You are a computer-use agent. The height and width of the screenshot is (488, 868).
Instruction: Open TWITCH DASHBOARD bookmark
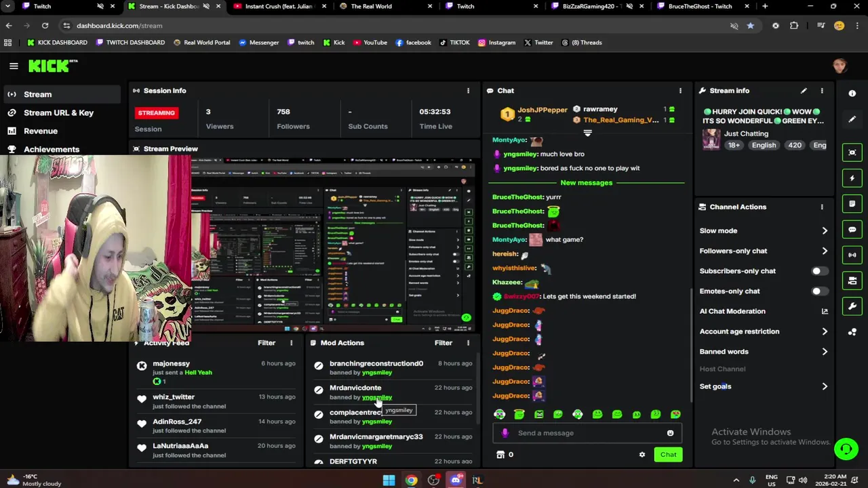130,43
